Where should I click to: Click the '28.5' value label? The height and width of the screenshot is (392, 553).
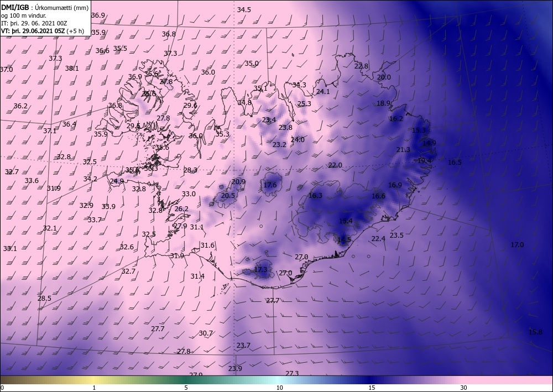[44, 298]
